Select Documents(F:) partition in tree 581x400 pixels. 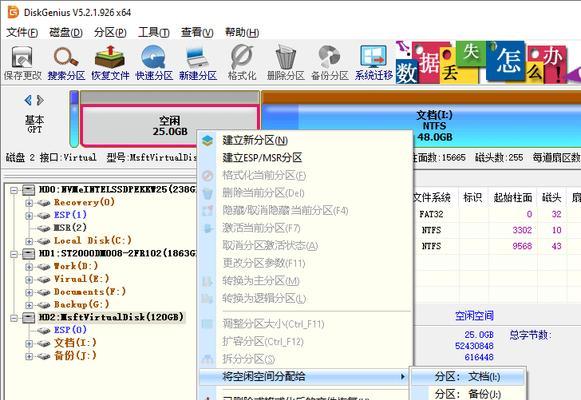(x=90, y=291)
